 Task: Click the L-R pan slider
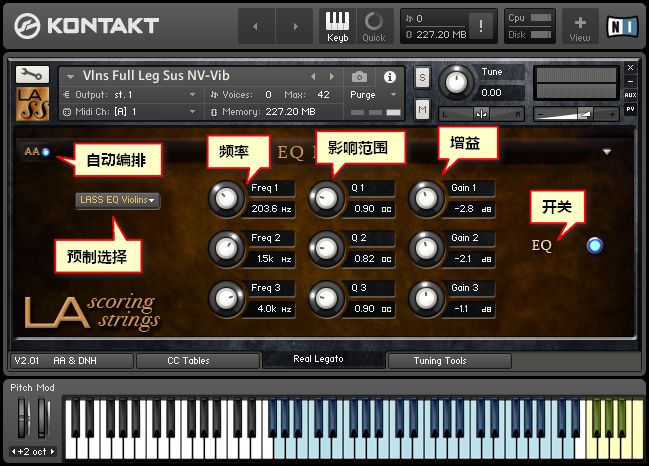click(481, 114)
